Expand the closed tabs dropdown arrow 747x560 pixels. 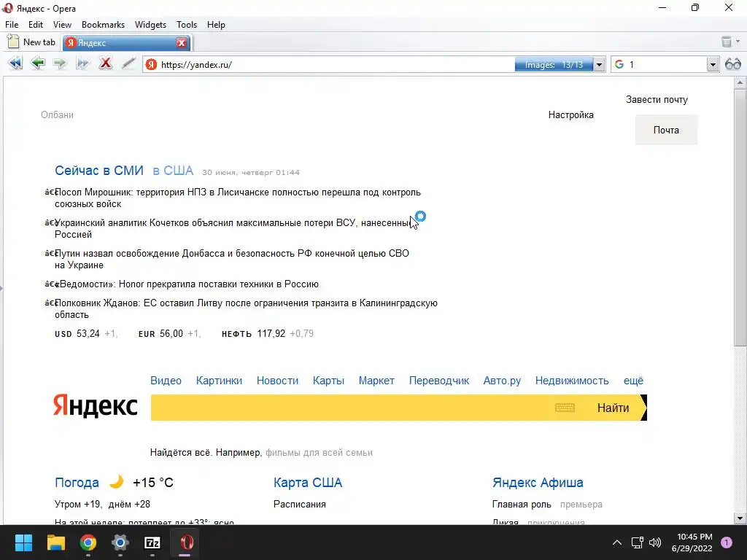point(738,42)
